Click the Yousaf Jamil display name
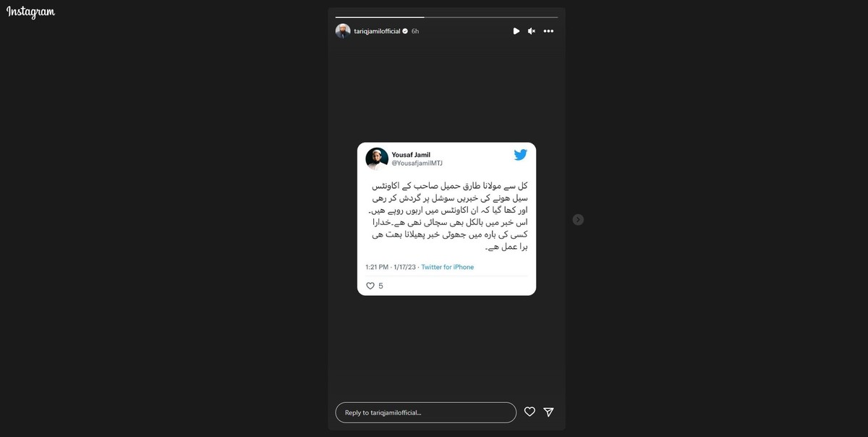 point(411,155)
